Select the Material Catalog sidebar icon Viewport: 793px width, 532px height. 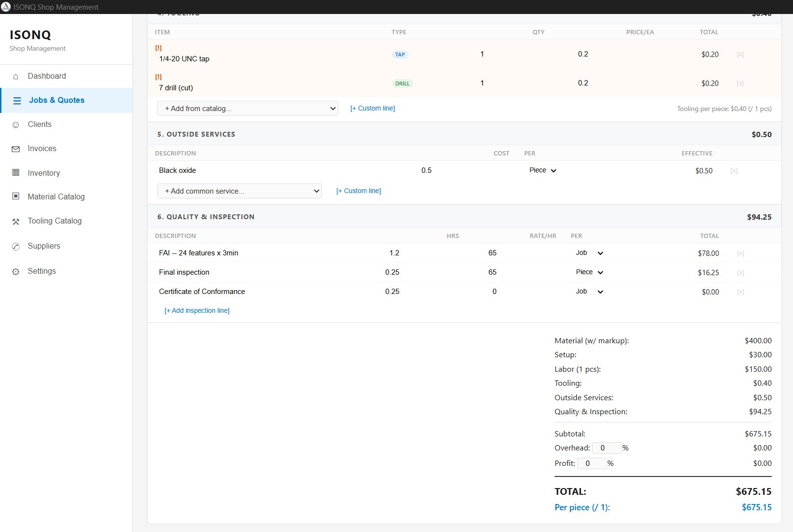point(16,196)
